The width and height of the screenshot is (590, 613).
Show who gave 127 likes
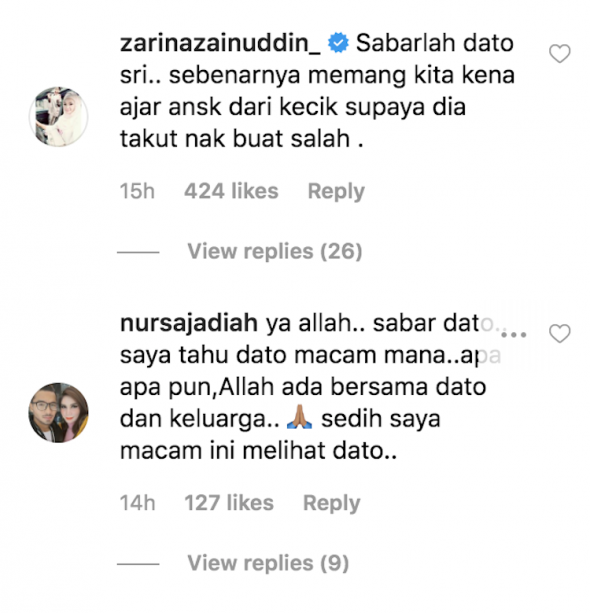tap(229, 503)
